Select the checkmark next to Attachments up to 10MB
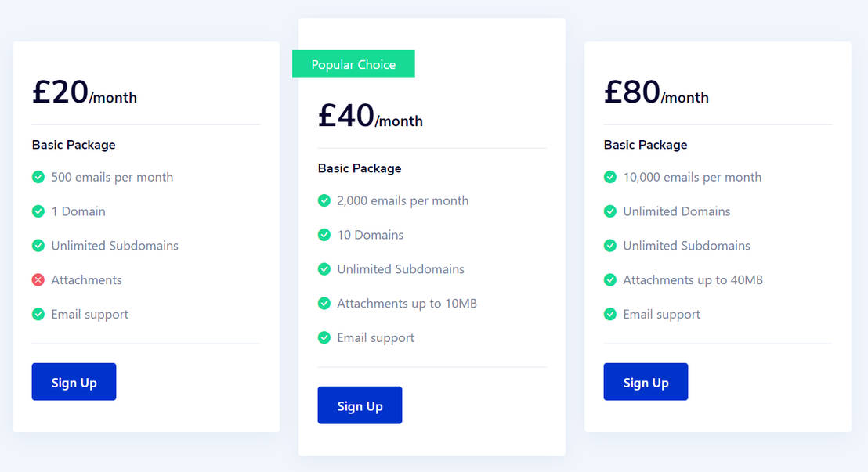The height and width of the screenshot is (472, 868). (x=324, y=303)
